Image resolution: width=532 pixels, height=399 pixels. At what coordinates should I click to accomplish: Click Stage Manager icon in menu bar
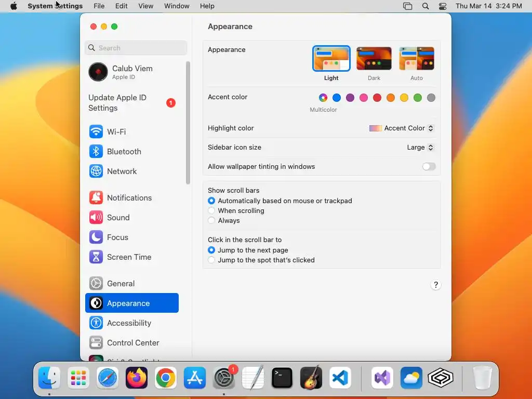(x=407, y=6)
